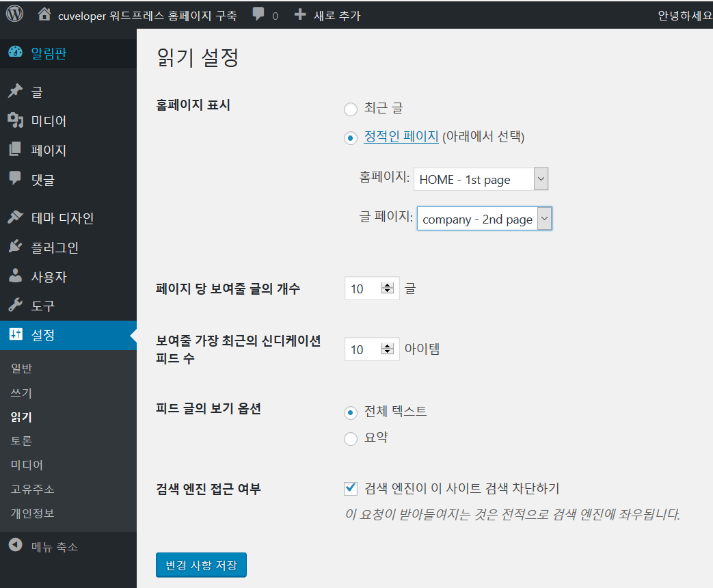Choose 요약 feed option

[351, 439]
